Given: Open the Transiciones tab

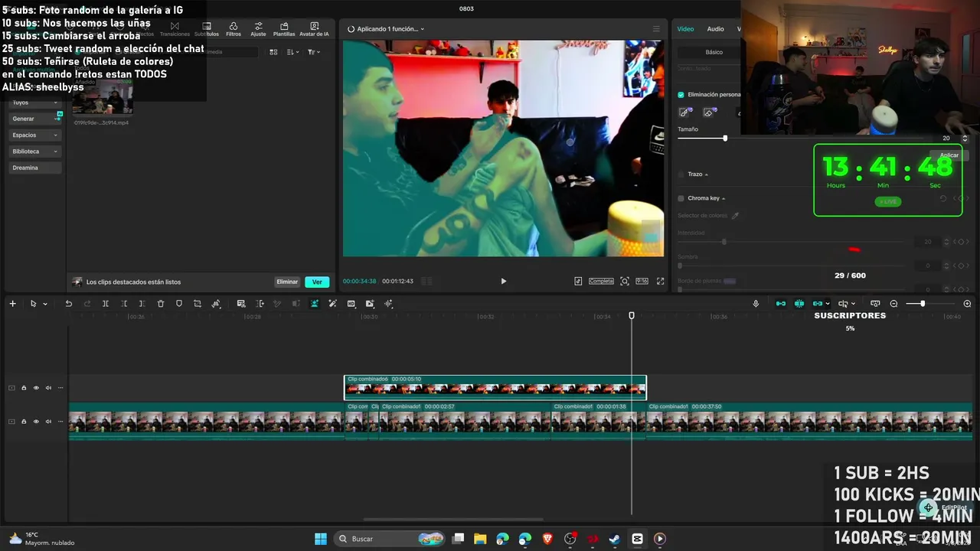Looking at the screenshot, I should pos(175,29).
